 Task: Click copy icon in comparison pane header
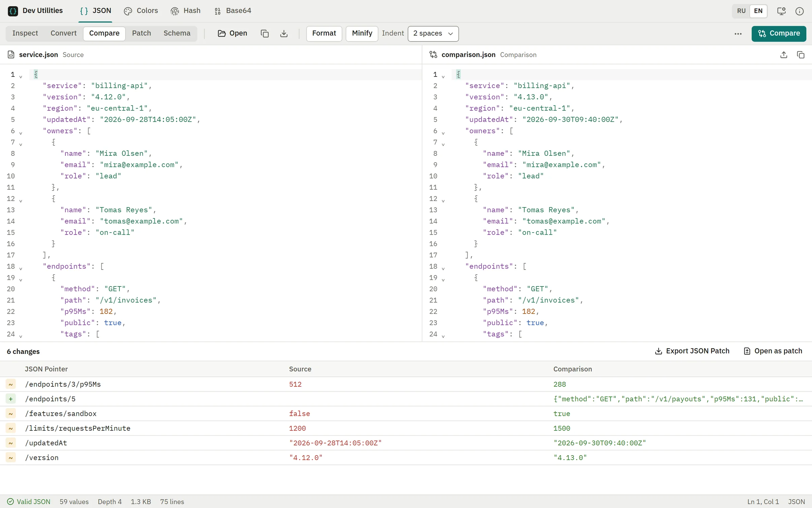(800, 55)
